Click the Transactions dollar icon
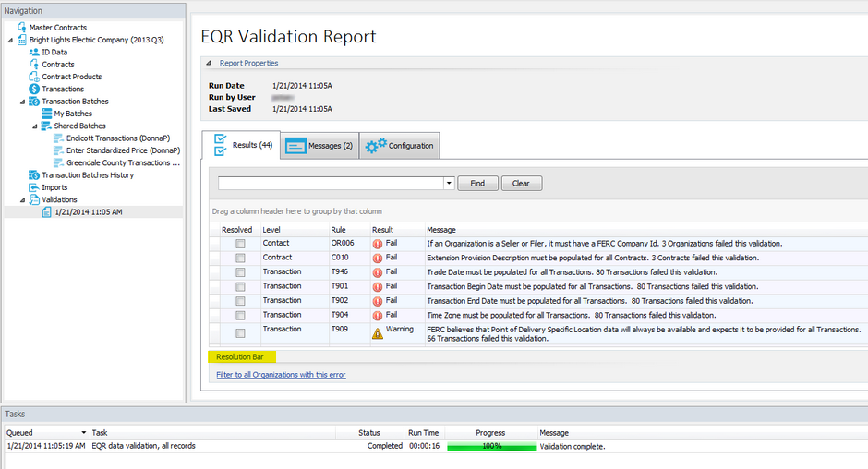 pyautogui.click(x=34, y=90)
